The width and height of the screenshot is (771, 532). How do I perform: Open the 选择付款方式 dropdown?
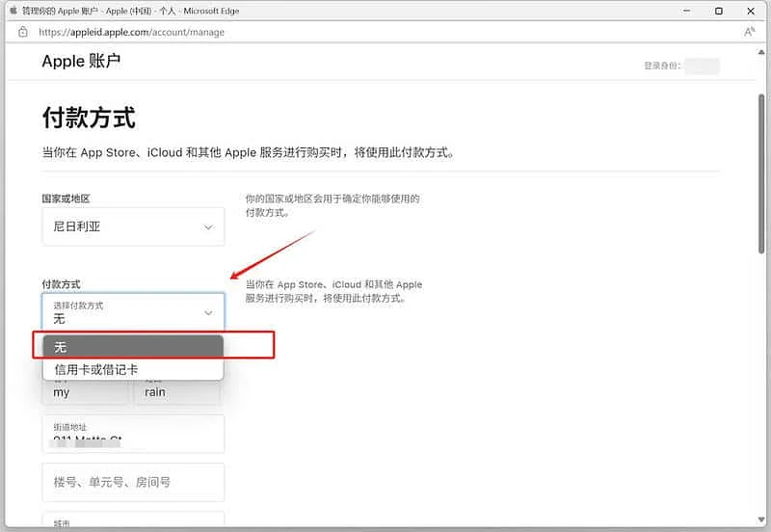pyautogui.click(x=133, y=312)
